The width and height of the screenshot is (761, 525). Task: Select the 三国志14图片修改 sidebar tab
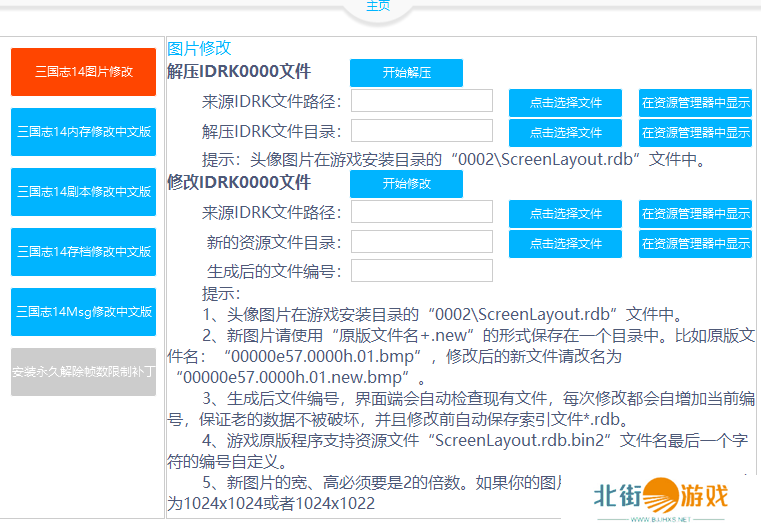[x=84, y=72]
